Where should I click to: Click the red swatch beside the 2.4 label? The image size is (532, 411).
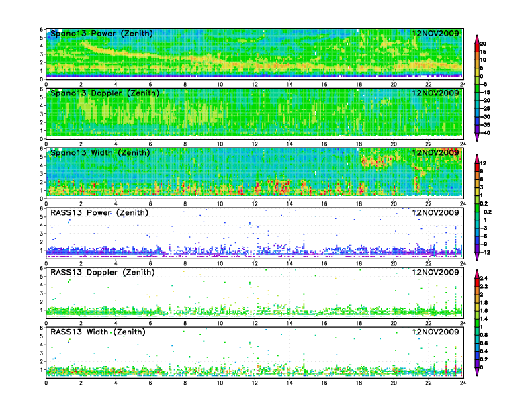[x=477, y=282]
